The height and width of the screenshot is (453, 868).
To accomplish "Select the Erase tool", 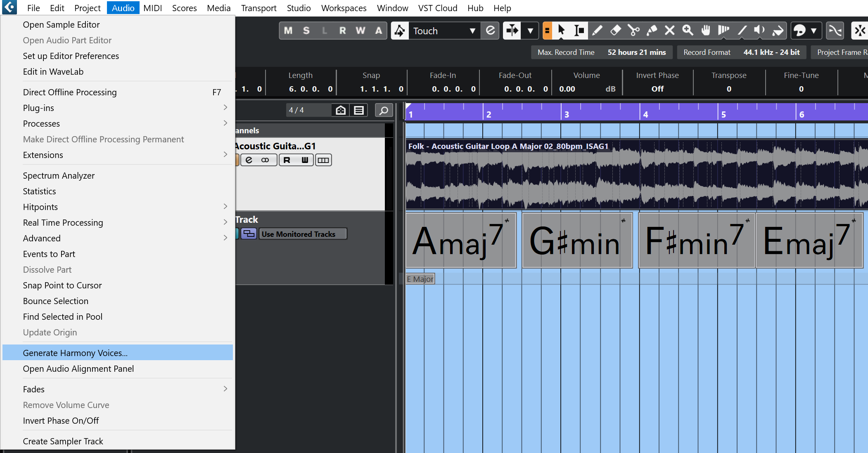I will (x=615, y=31).
